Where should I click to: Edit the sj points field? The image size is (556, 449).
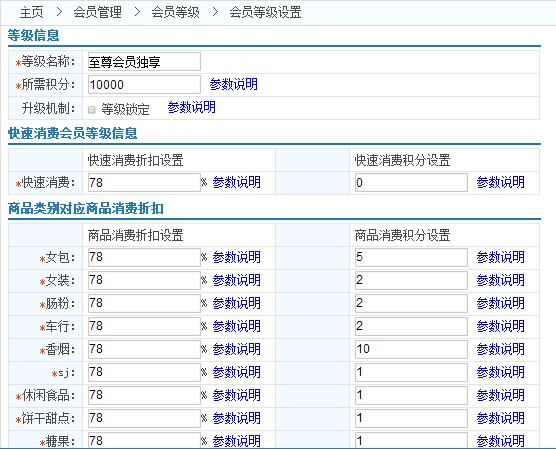click(x=411, y=372)
